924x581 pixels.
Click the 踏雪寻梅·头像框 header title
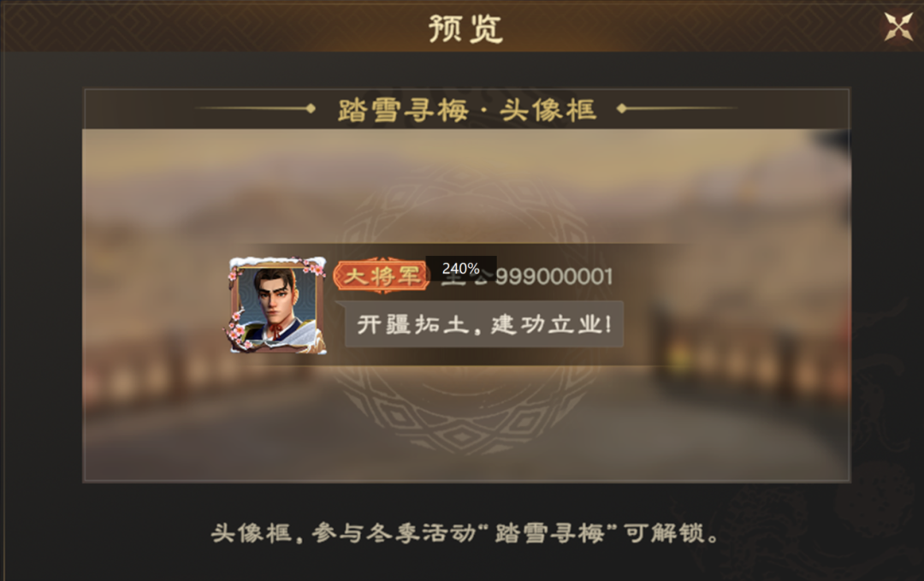tap(467, 110)
